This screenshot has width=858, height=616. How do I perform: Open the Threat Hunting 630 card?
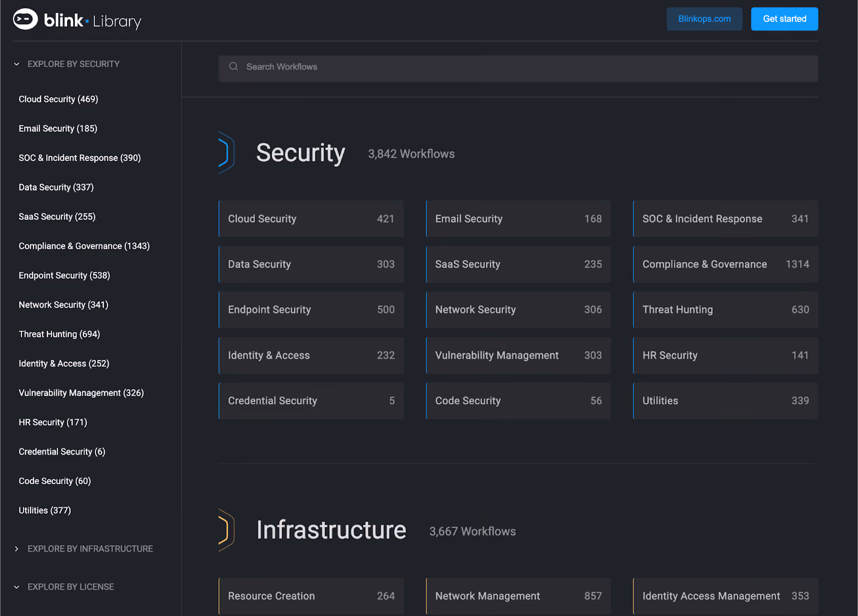[726, 310]
